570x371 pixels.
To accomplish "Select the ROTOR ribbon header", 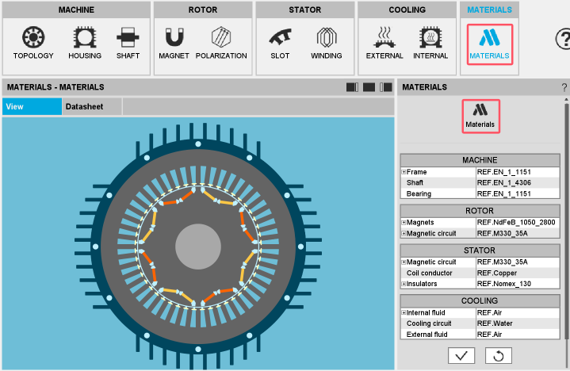I will [x=203, y=10].
